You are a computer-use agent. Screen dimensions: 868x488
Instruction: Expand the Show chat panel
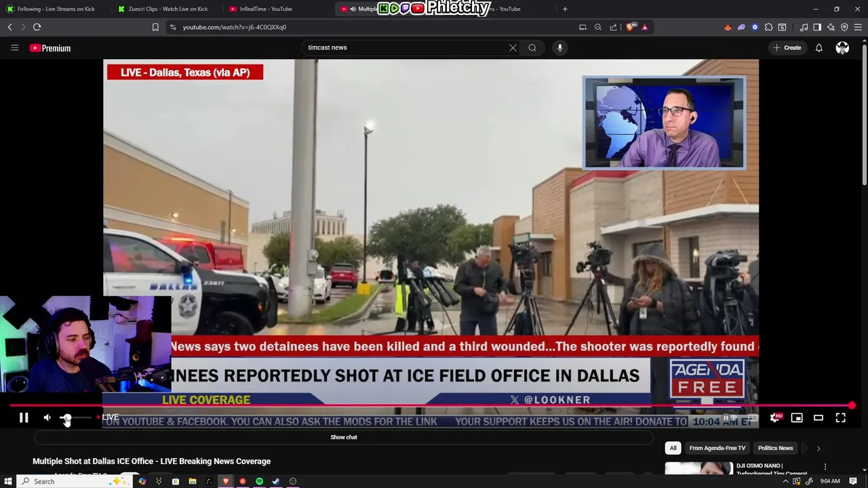[x=344, y=437]
